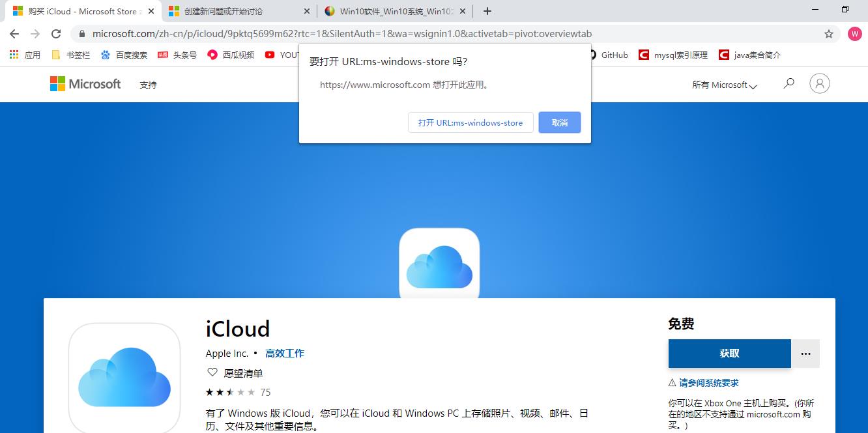
Task: Open the 支持 link in the header
Action: pyautogui.click(x=148, y=85)
